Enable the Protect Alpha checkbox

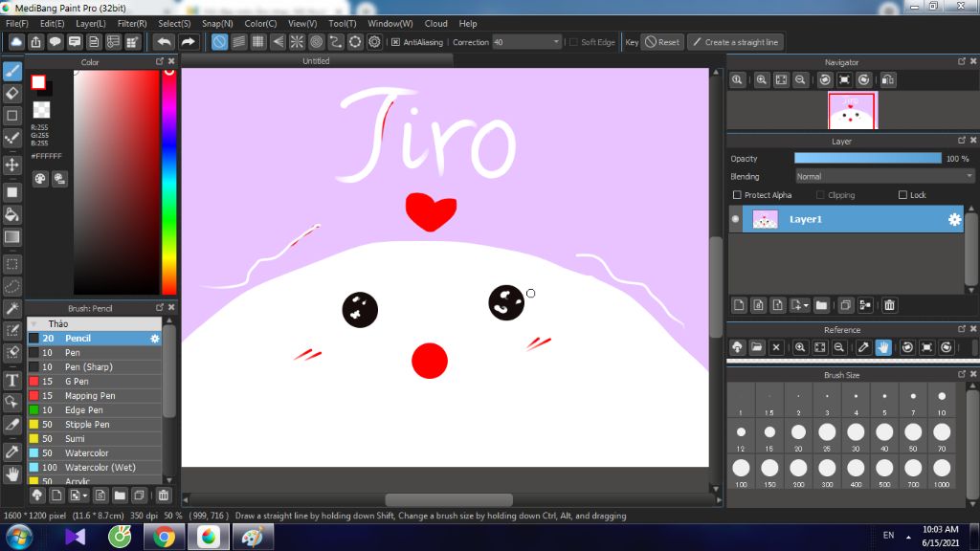(737, 195)
